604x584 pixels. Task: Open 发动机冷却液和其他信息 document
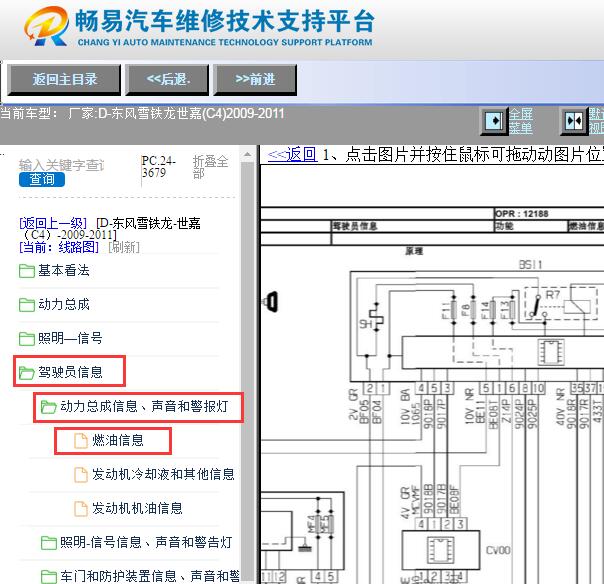pos(163,474)
